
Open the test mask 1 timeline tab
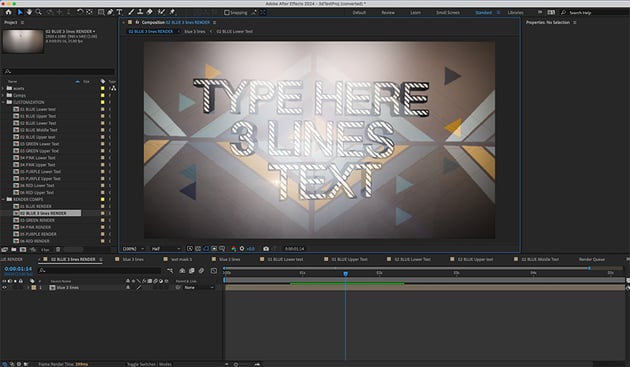pos(181,260)
